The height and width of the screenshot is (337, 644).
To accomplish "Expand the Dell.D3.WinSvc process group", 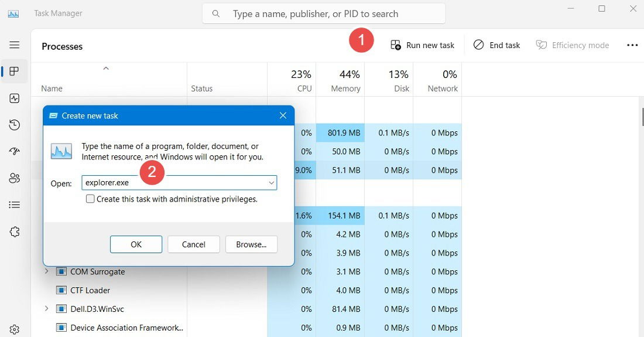I will click(46, 309).
